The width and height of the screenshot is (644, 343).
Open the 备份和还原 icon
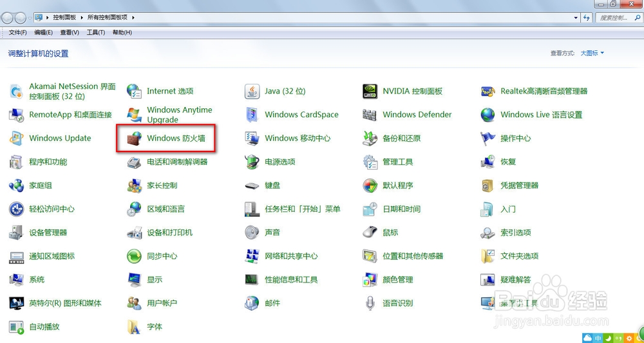370,139
